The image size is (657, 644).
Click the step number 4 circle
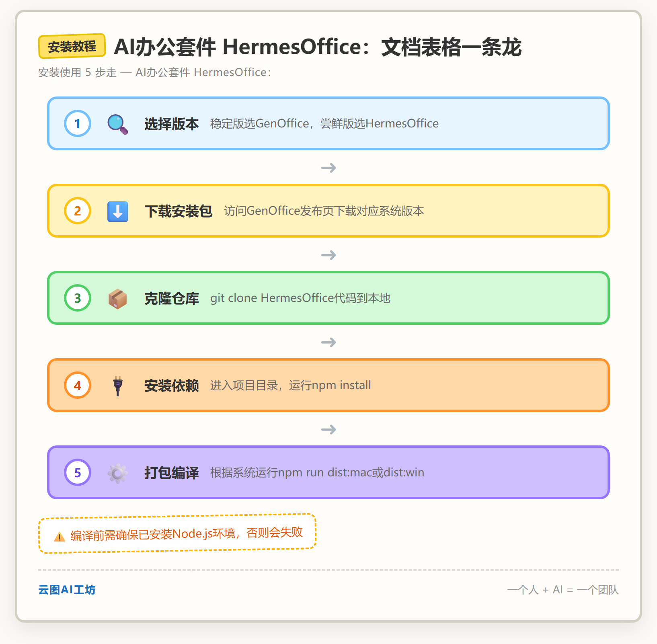(78, 385)
